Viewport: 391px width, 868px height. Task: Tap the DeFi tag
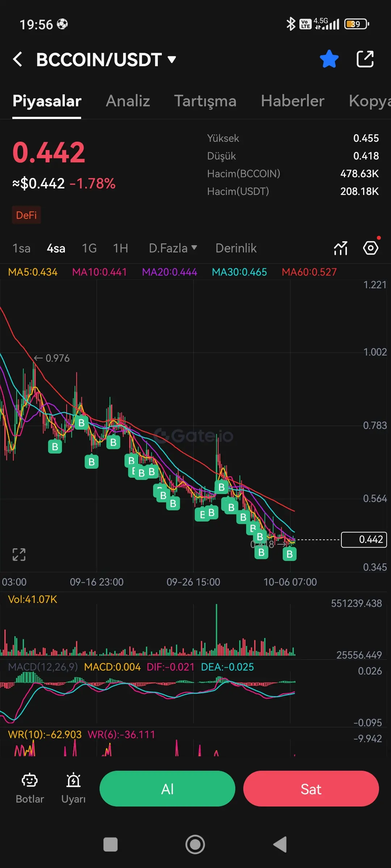coord(26,215)
